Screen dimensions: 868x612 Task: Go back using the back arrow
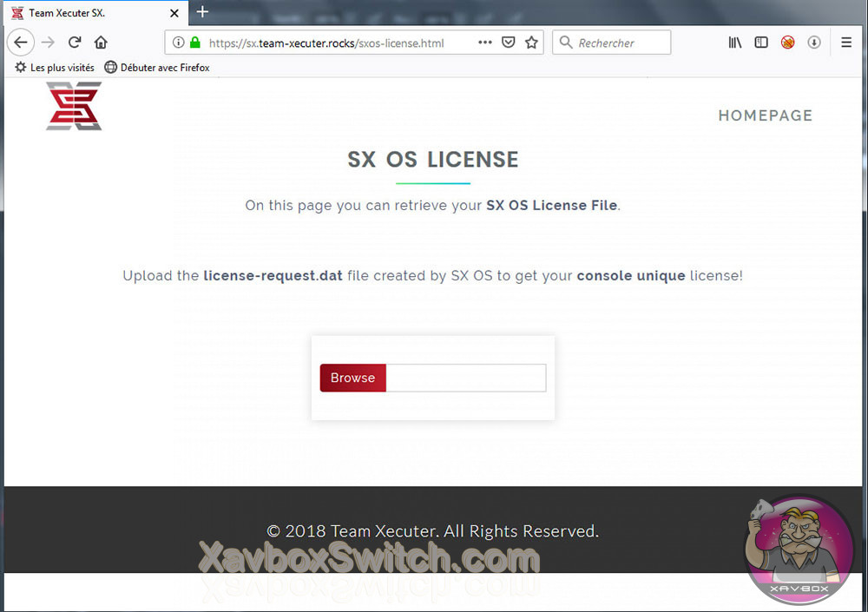click(21, 42)
